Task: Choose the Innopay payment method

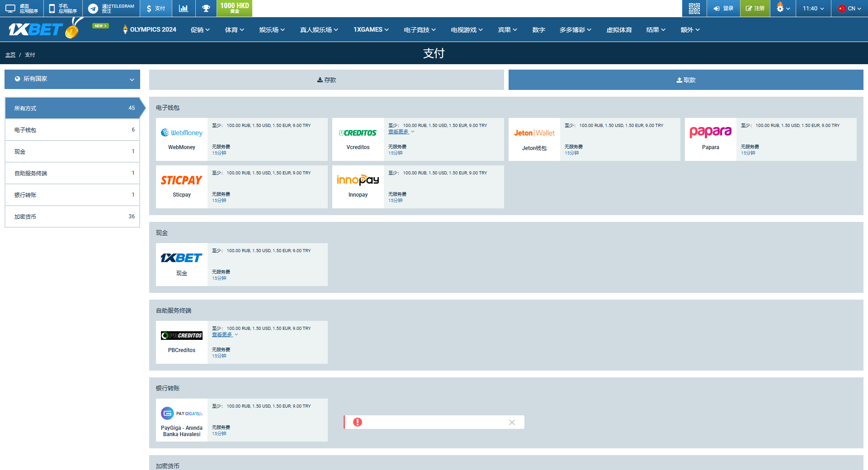Action: point(418,187)
